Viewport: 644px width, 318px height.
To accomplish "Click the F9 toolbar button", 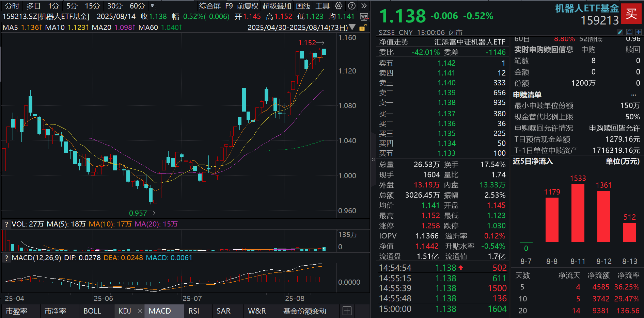I will [229, 6].
